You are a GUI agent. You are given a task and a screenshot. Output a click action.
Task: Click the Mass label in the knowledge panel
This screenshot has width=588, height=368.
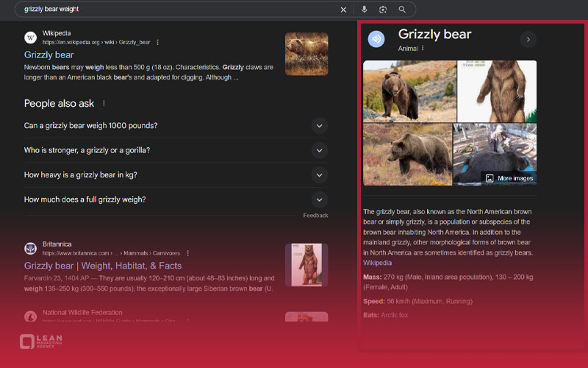point(372,277)
